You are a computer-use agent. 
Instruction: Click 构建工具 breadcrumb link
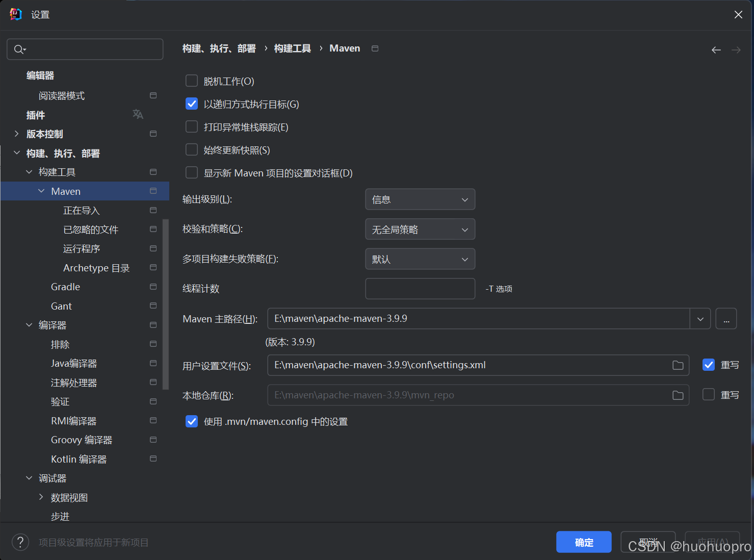coord(293,48)
